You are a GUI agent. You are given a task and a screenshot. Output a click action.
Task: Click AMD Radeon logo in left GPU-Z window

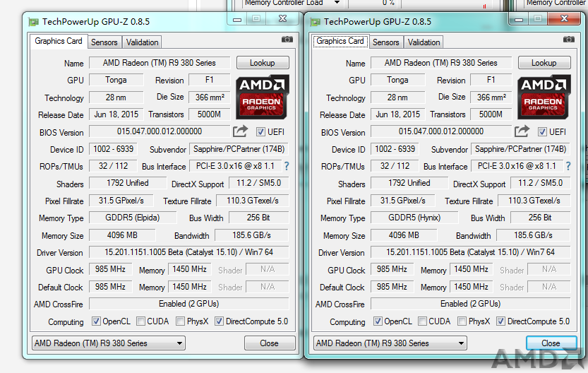(x=263, y=97)
